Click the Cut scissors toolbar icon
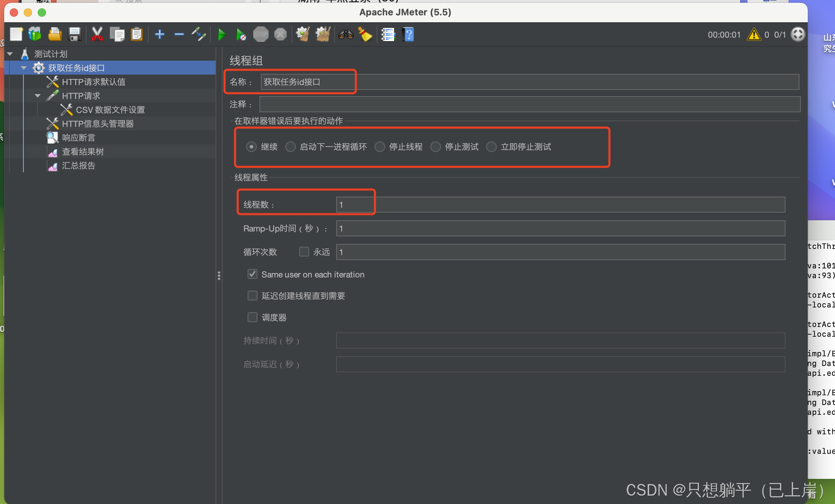The image size is (835, 504). coord(97,35)
